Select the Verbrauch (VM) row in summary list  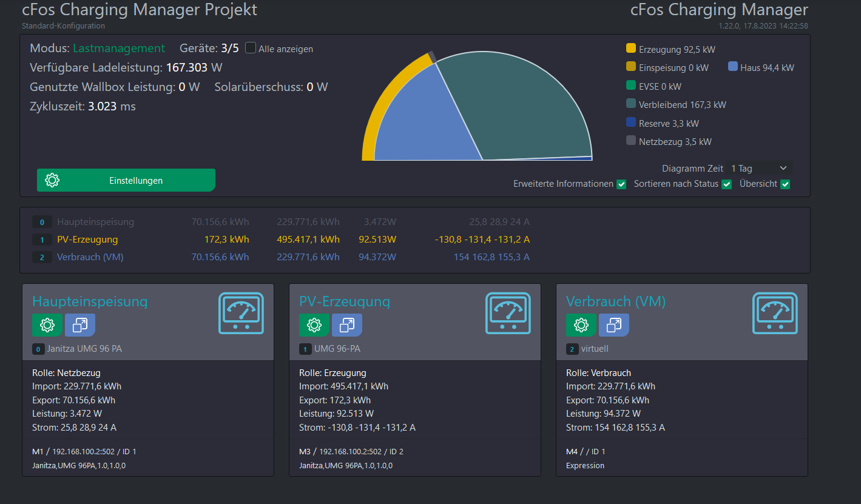[x=282, y=258]
